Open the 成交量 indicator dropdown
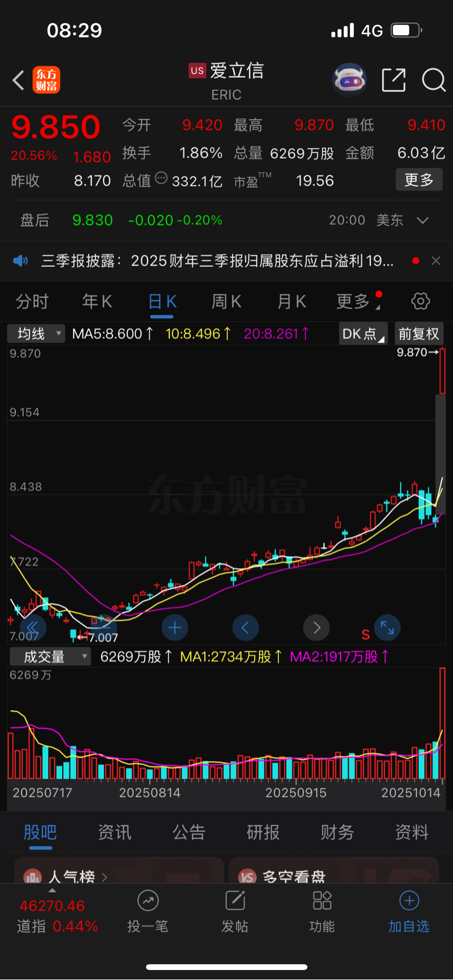Screen dimensions: 453x980 click(50, 656)
